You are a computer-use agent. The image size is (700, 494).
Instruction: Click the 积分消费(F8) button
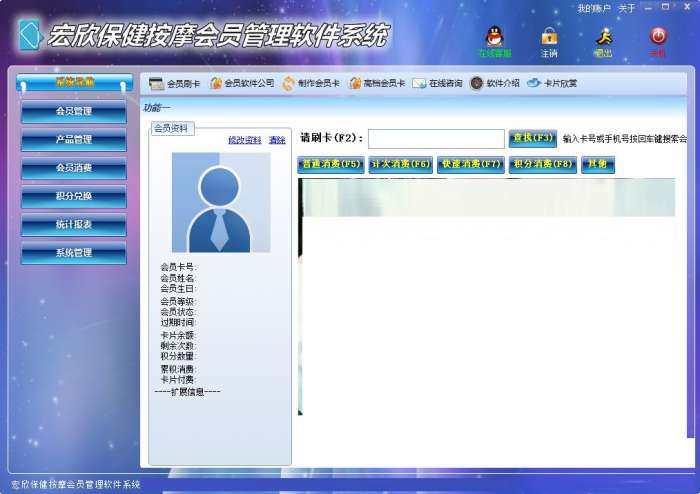[543, 165]
